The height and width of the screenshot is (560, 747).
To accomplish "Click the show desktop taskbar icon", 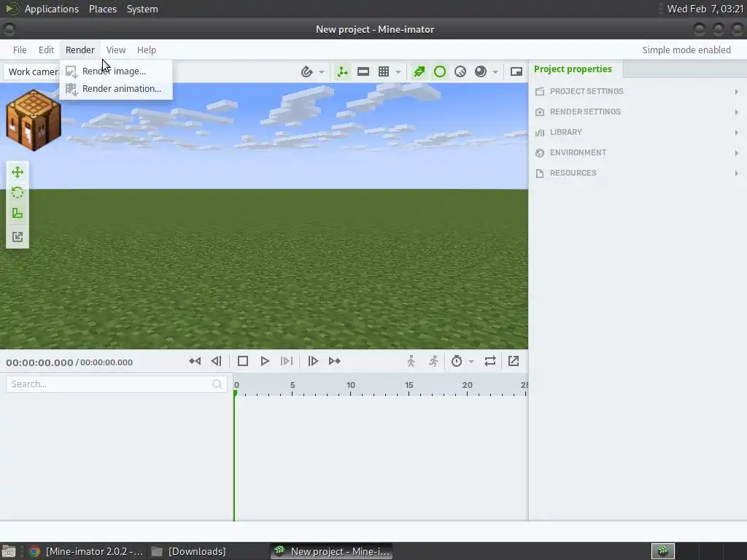I will 9,551.
